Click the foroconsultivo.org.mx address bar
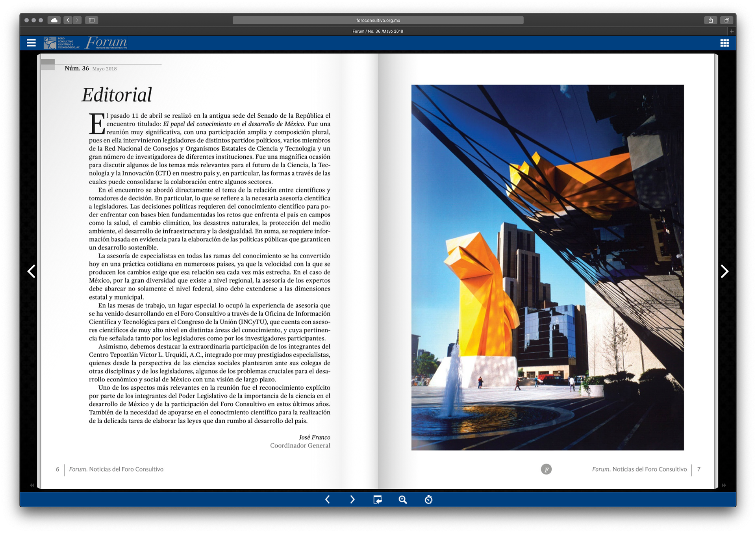The width and height of the screenshot is (756, 533). (x=378, y=20)
